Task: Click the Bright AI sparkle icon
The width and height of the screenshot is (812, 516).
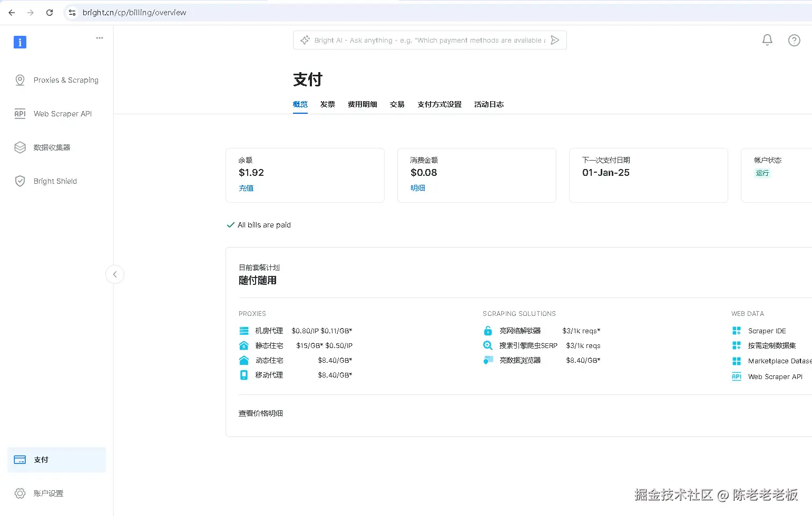Action: coord(305,40)
